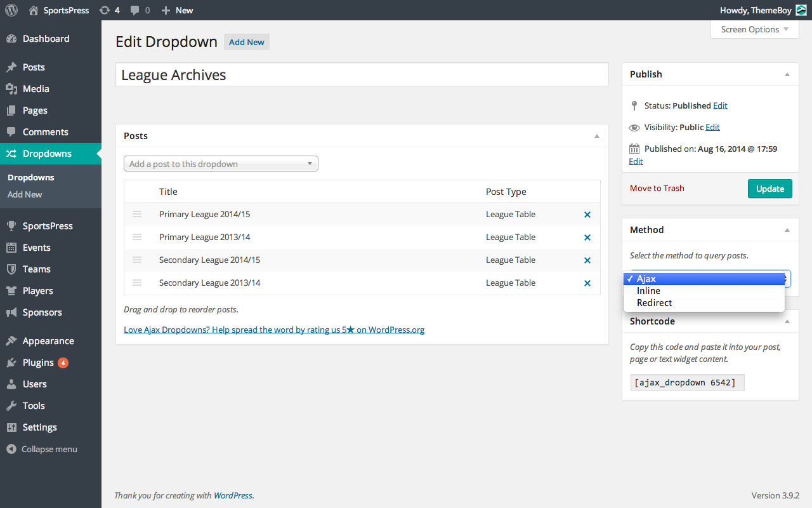Expand Screen Options panel
The height and width of the screenshot is (508, 812).
point(755,29)
